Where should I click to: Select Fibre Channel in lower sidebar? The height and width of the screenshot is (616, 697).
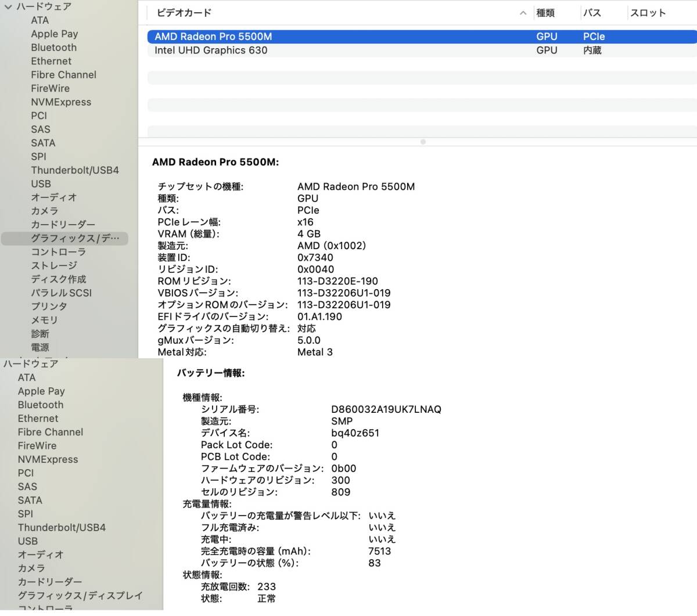point(51,432)
